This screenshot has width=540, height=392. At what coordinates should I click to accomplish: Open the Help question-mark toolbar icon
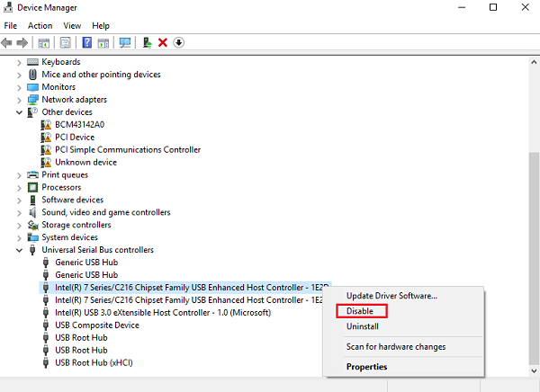(86, 42)
